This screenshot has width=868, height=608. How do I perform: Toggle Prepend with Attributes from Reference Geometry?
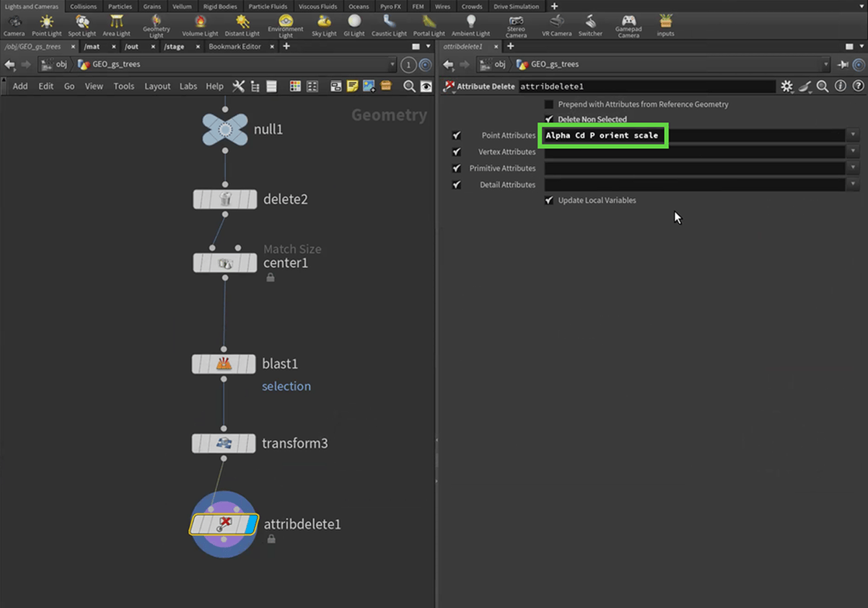549,105
